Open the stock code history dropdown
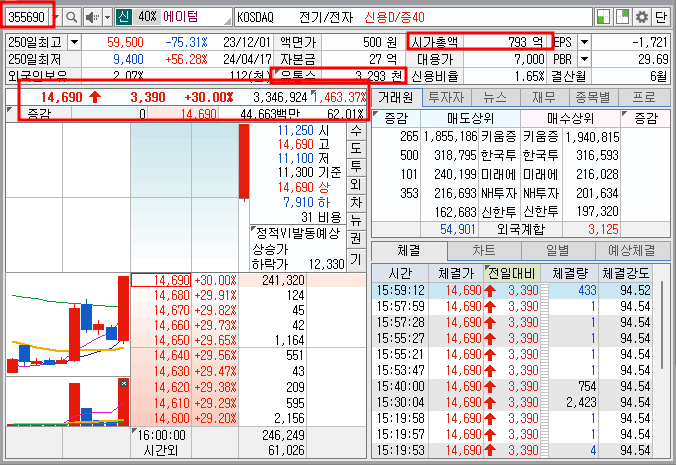Image resolution: width=676 pixels, height=465 pixels. pos(56,17)
